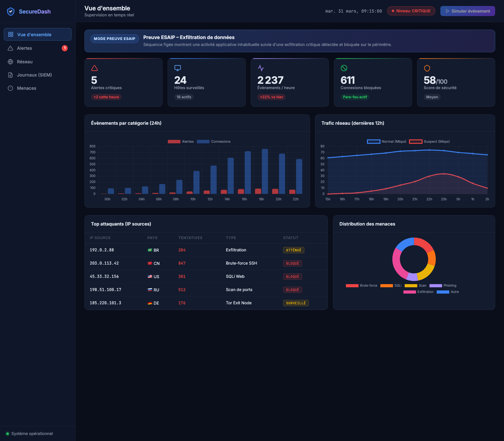Click the MODE PREUVE ESAIP badge
The image size is (504, 441).
pos(114,39)
